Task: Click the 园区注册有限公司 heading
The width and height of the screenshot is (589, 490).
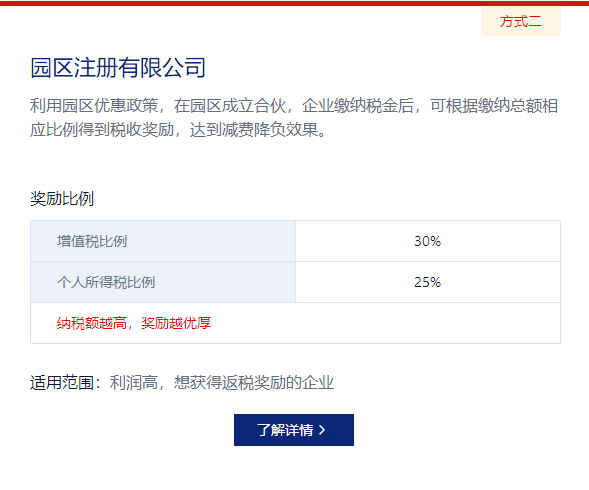Action: coord(118,68)
